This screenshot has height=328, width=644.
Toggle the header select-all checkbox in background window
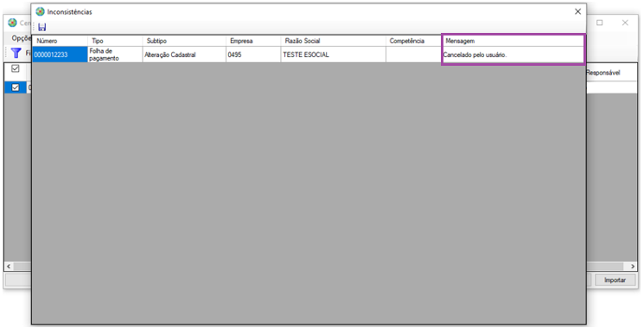point(16,68)
